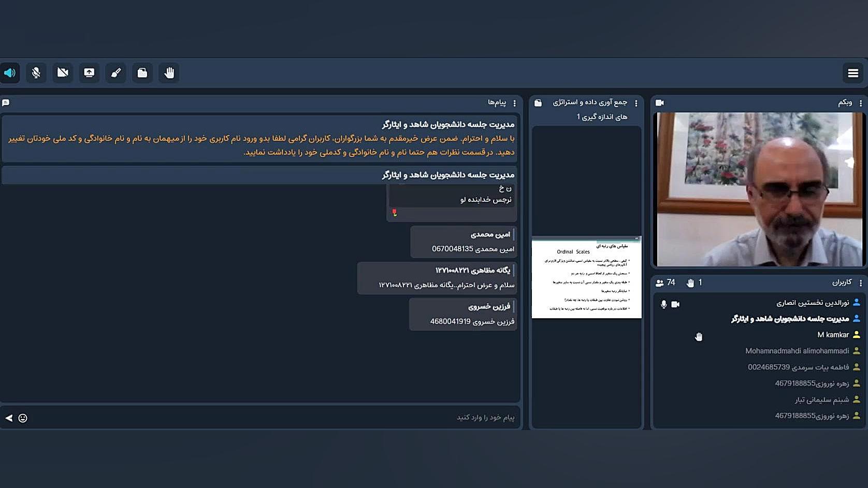Image resolution: width=868 pixels, height=488 pixels.
Task: Select the whiteboard brush tool
Action: click(x=116, y=73)
